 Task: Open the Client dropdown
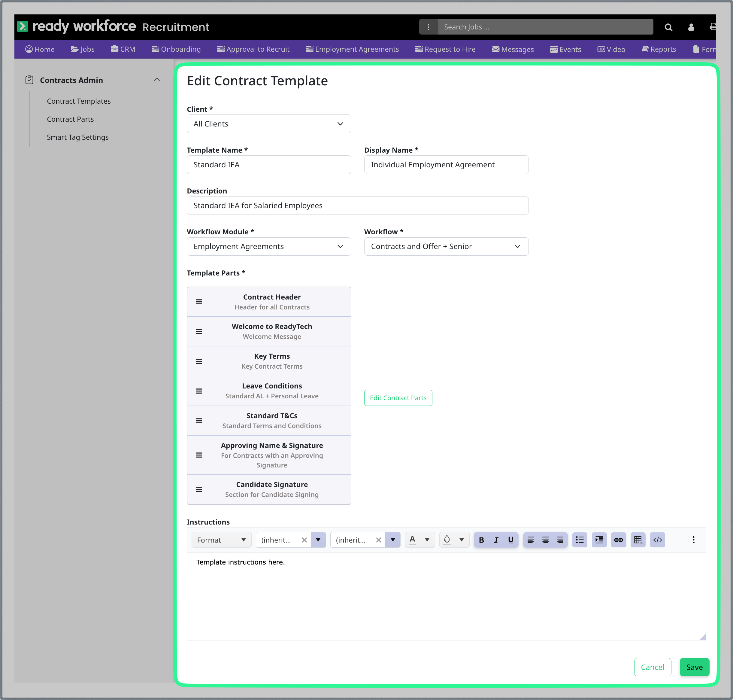tap(268, 124)
